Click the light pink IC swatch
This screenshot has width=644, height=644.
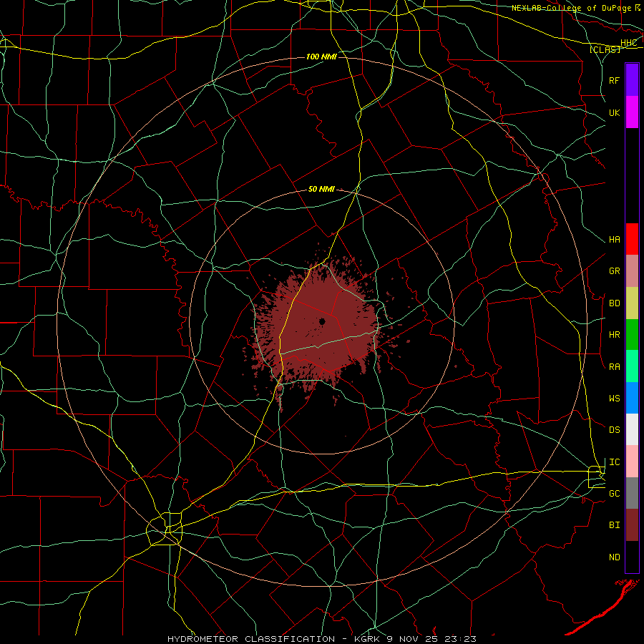[632, 462]
